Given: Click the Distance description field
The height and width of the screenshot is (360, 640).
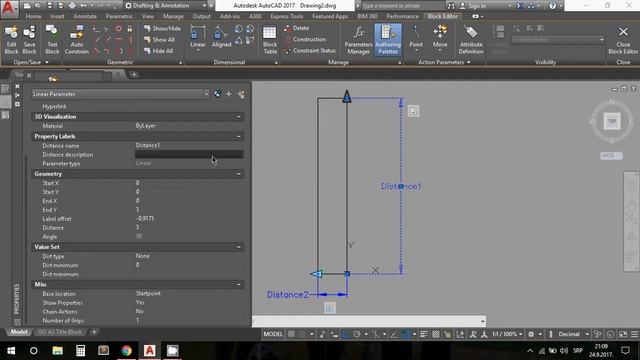Looking at the screenshot, I should point(189,154).
